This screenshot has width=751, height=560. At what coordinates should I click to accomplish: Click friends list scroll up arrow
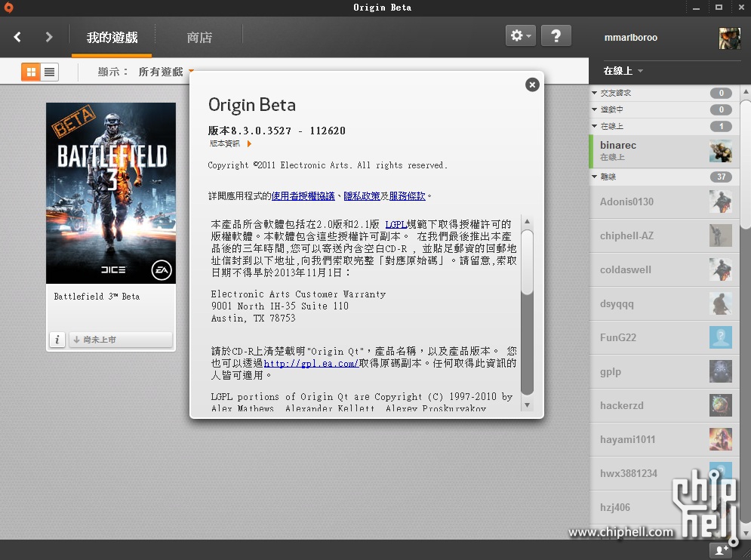746,91
